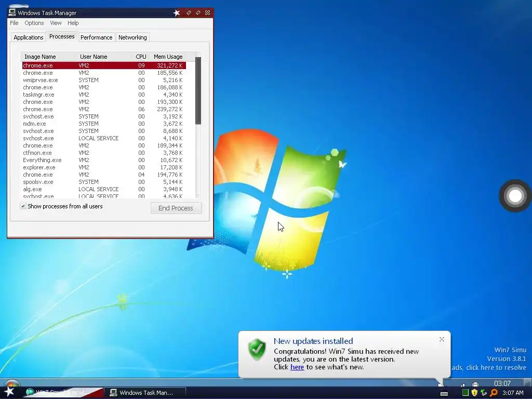Select the explorer.exe process row

[104, 168]
